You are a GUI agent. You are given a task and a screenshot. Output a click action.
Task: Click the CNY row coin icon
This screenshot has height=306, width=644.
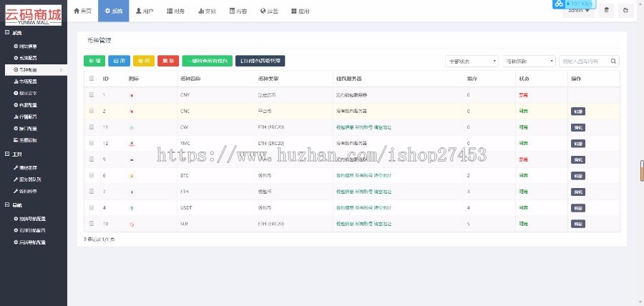coord(132,95)
